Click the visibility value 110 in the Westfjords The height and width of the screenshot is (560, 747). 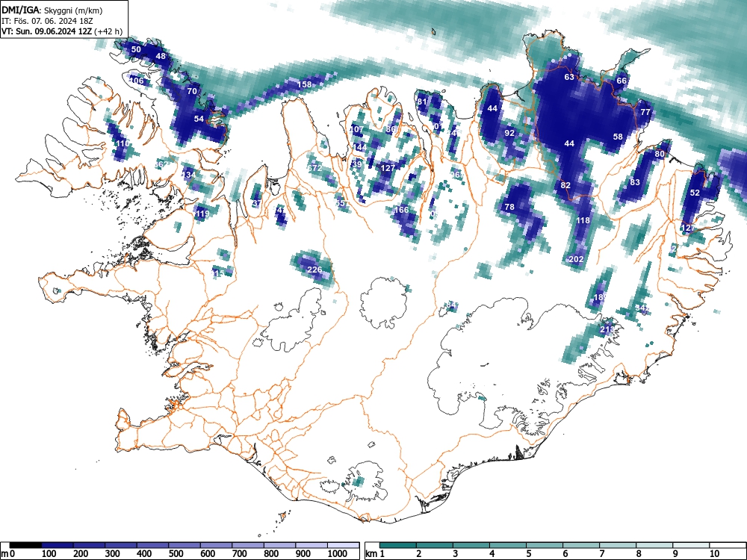(x=123, y=143)
